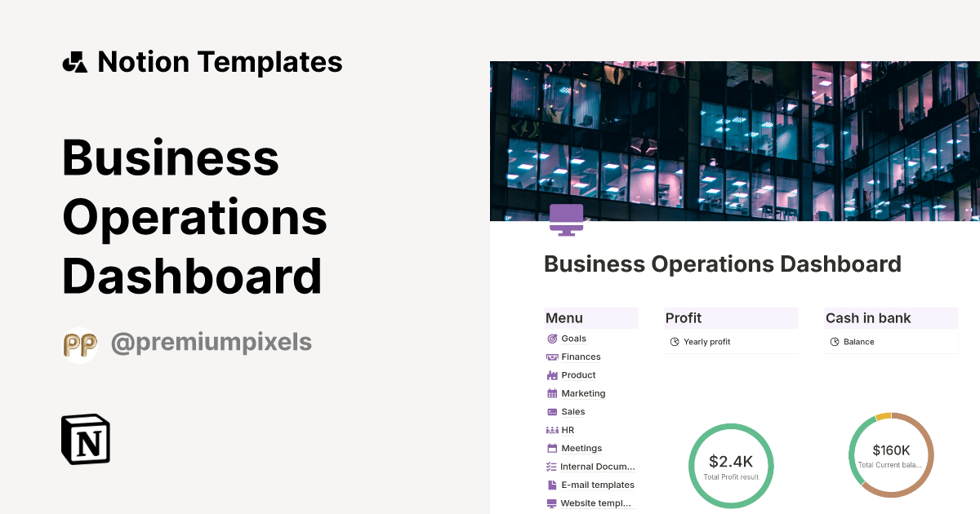
Task: Open the Product building icon
Action: click(x=553, y=375)
